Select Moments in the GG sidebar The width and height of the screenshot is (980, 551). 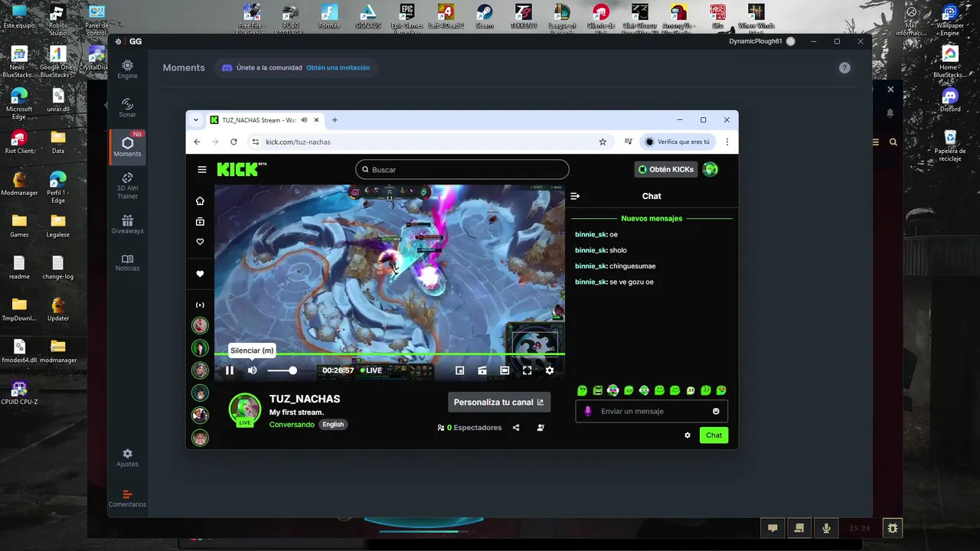127,147
